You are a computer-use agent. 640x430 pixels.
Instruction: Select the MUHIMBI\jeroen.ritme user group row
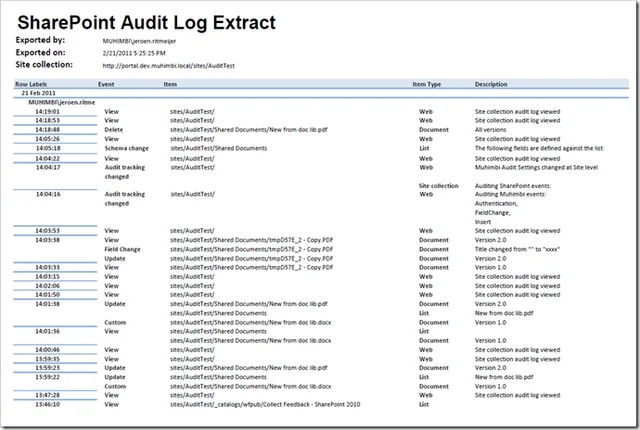pos(62,102)
